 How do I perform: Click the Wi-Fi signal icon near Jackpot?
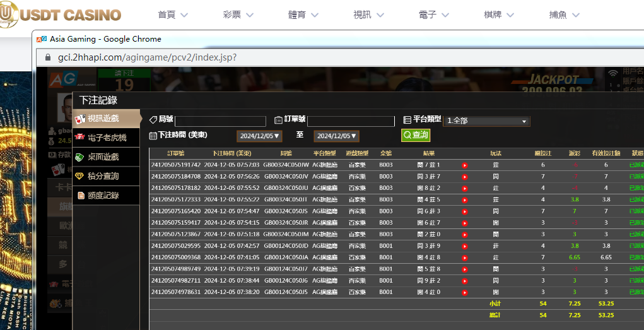point(612,73)
